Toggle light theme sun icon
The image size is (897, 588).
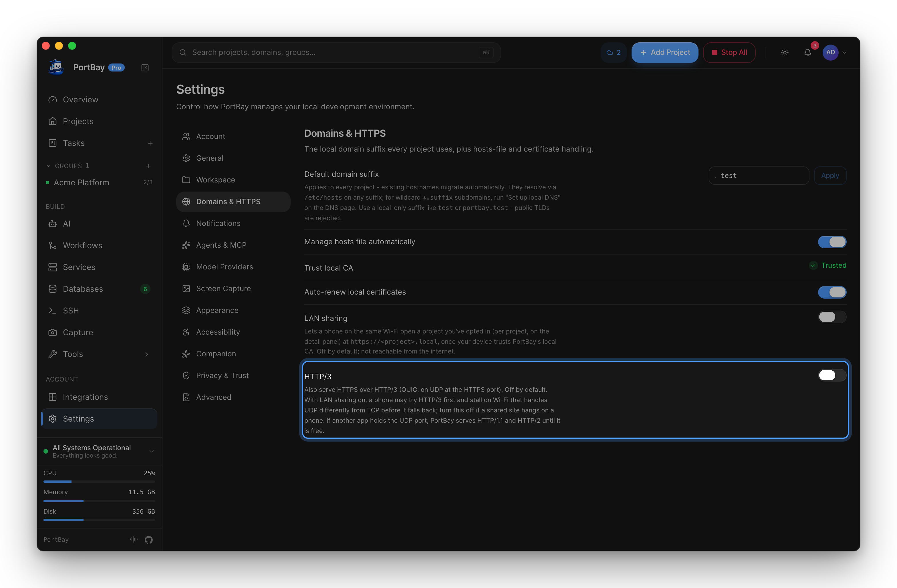[785, 53]
